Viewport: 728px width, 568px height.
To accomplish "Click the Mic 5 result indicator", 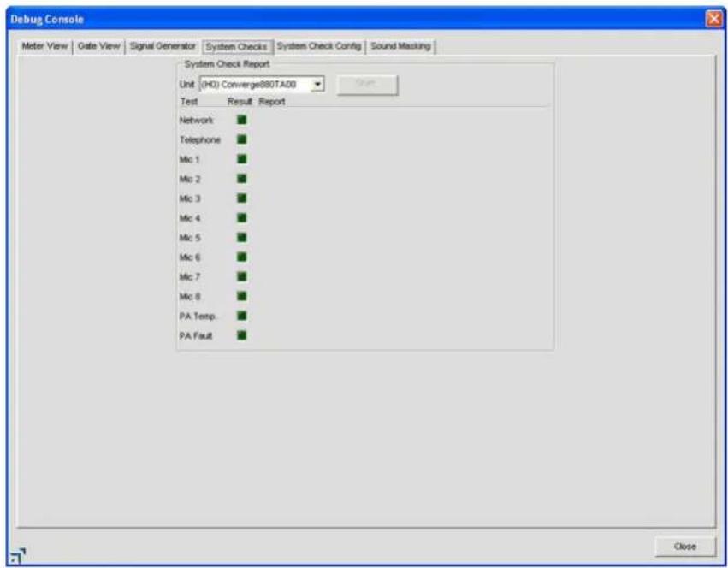I will [242, 237].
